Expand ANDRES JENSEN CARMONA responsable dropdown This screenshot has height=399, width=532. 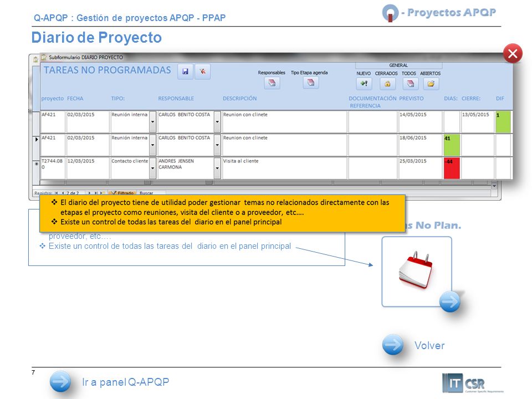[217, 168]
